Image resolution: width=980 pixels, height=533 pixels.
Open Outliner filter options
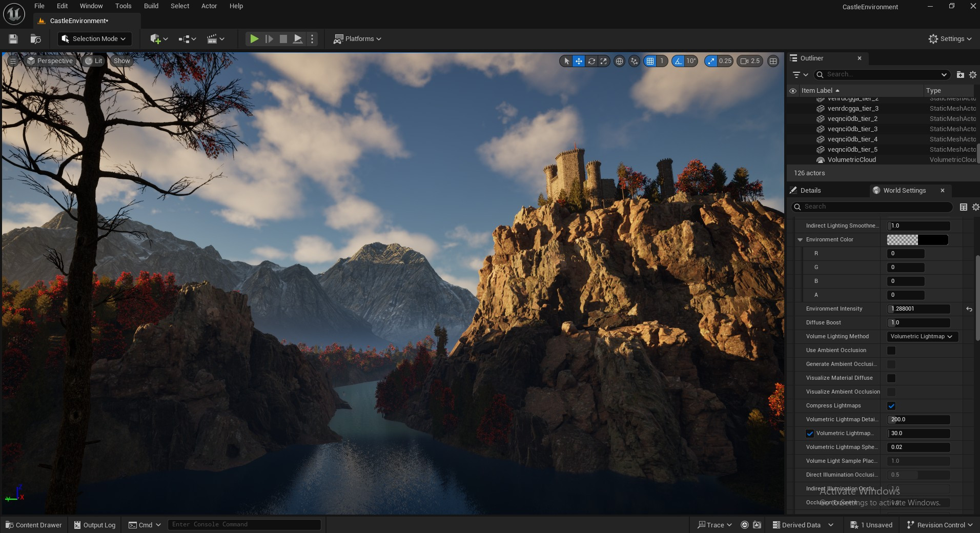pyautogui.click(x=800, y=75)
